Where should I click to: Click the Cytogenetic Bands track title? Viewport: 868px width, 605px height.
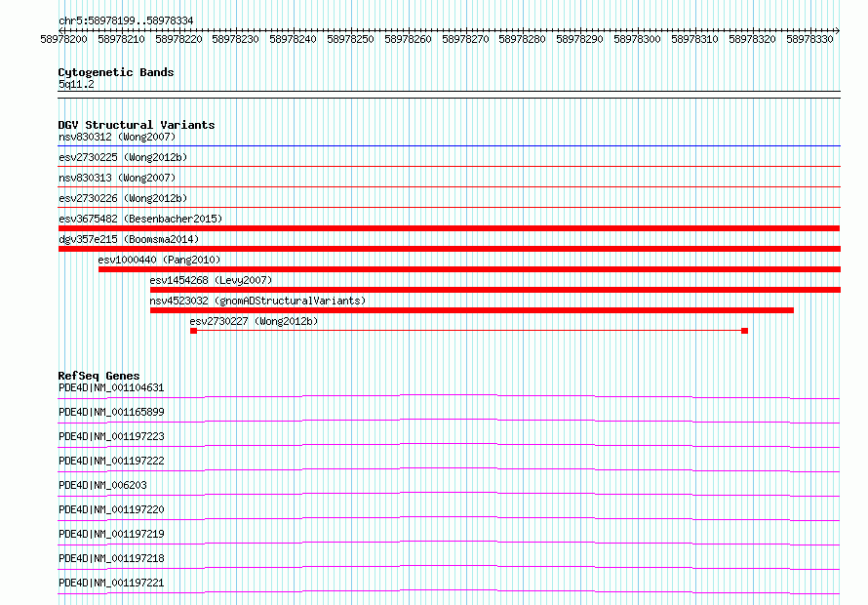(116, 72)
